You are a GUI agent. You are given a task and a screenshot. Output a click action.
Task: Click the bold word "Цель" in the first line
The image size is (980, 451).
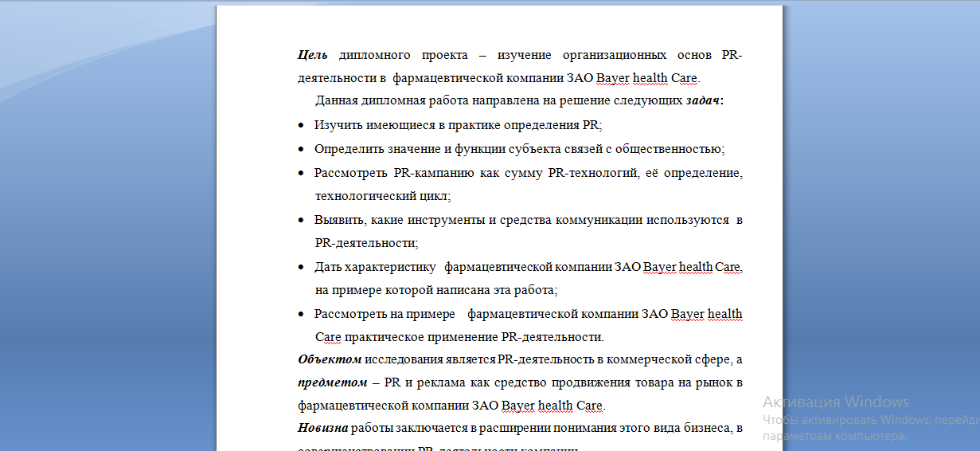click(x=312, y=55)
